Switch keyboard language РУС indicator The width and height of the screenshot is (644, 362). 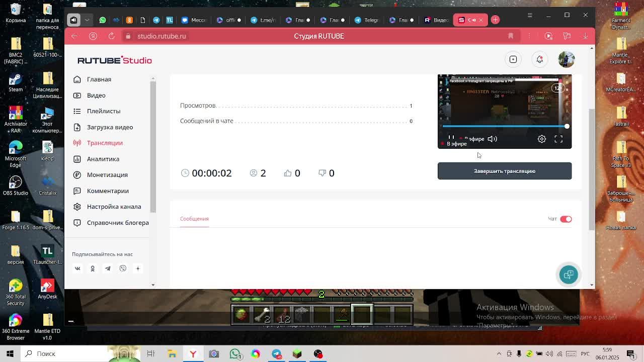[585, 353]
